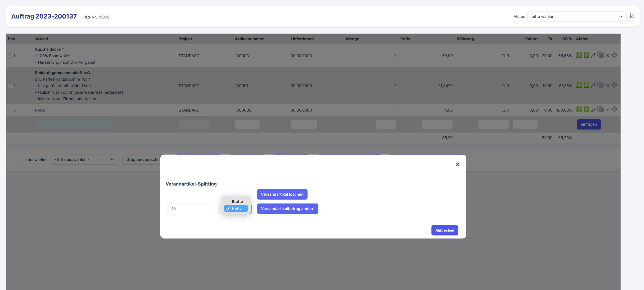Close the Verandartikel-Splitting dialog with X
Screen dimensions: 644x290
coord(458,165)
